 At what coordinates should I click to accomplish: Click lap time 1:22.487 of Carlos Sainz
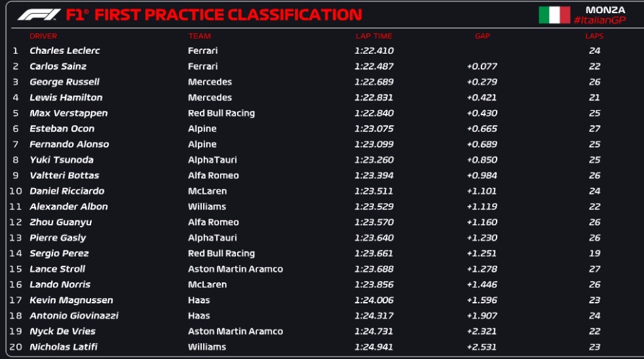click(373, 66)
